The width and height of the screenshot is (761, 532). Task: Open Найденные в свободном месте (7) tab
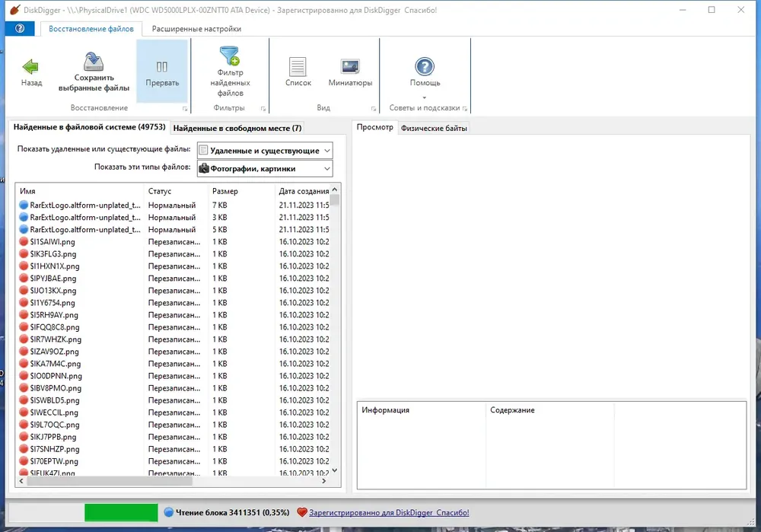[x=237, y=128]
